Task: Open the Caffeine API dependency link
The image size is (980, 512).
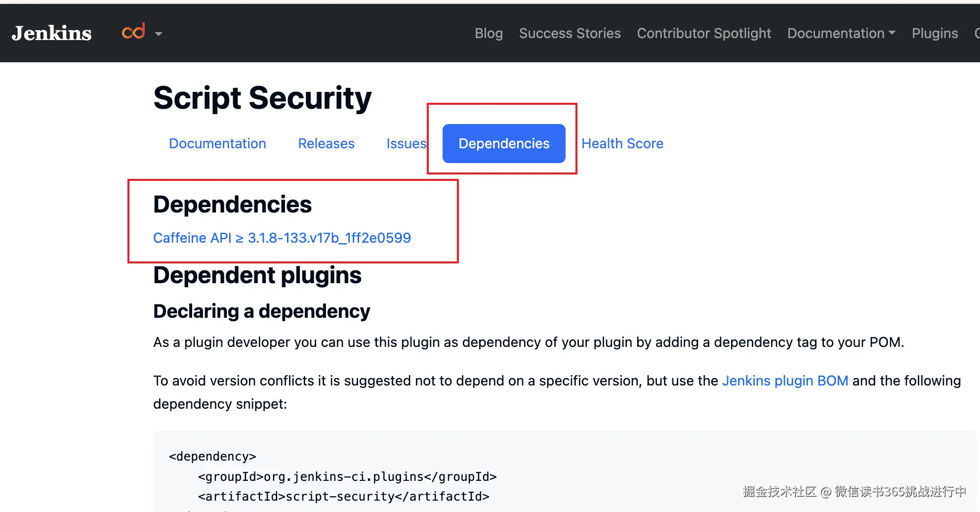Action: 282,238
